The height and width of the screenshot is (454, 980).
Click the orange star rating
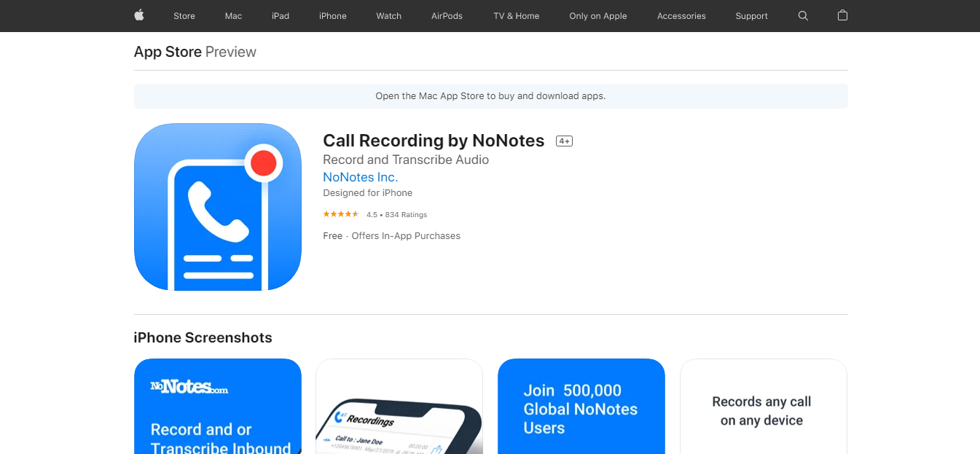tap(341, 214)
